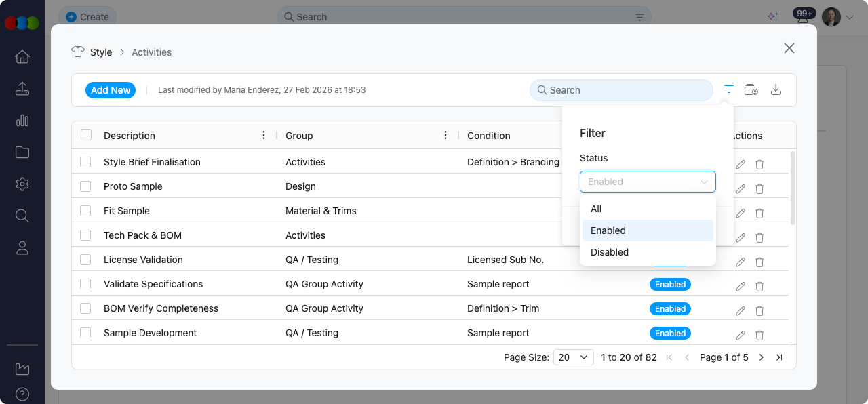Click the filter icon beside the search
Viewport: 868px width, 404px height.
click(729, 89)
